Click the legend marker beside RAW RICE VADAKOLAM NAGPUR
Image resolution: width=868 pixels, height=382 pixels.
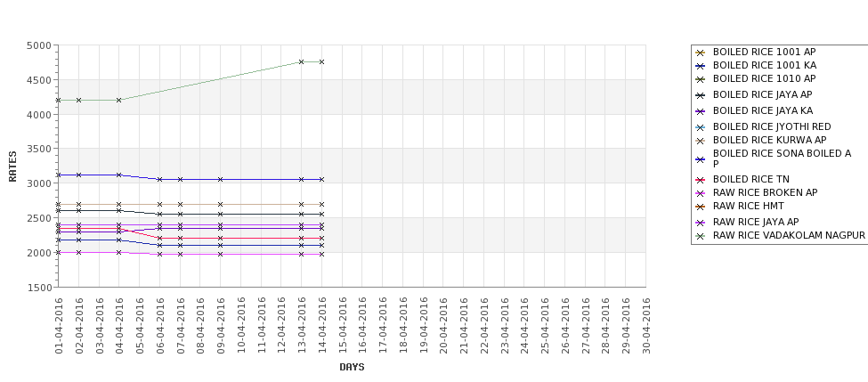(x=701, y=236)
